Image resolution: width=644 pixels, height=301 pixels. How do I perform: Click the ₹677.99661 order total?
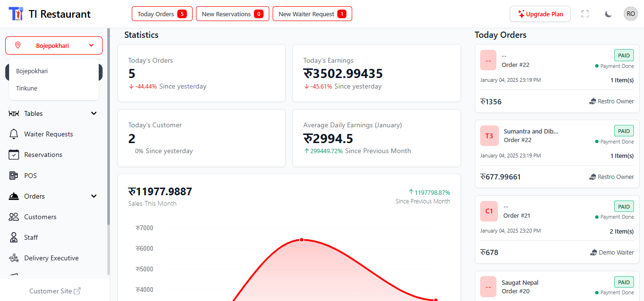pos(500,177)
